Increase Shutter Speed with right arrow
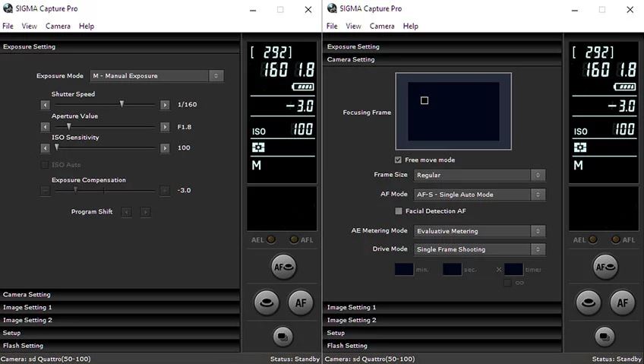Screen dimensions: 644x364 (165, 105)
